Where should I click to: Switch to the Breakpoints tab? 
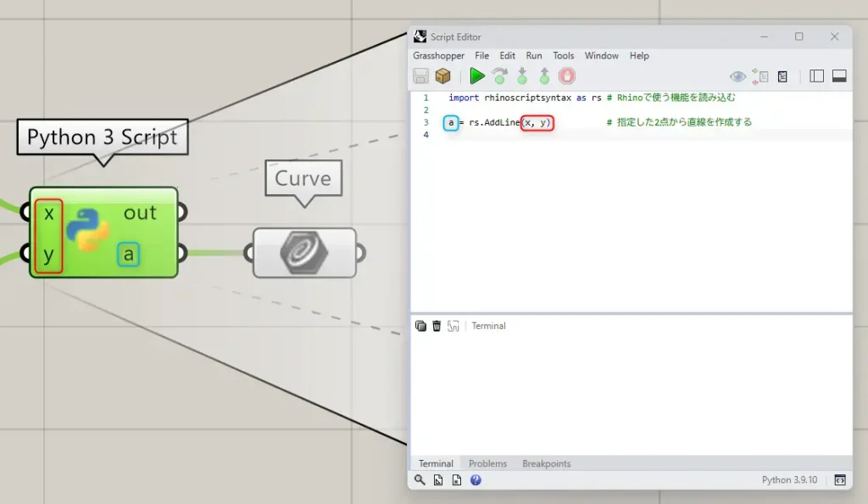(x=547, y=463)
